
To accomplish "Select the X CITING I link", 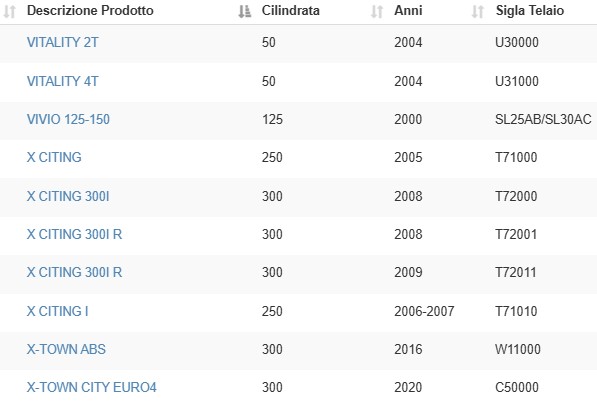I will (57, 311).
